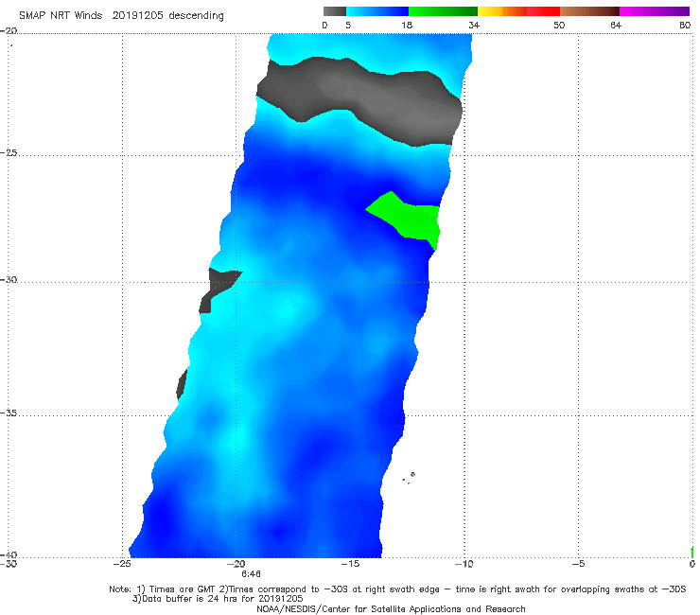This screenshot has width=700, height=615.
Task: Click the longitude axis label "-15"
Action: coord(350,564)
